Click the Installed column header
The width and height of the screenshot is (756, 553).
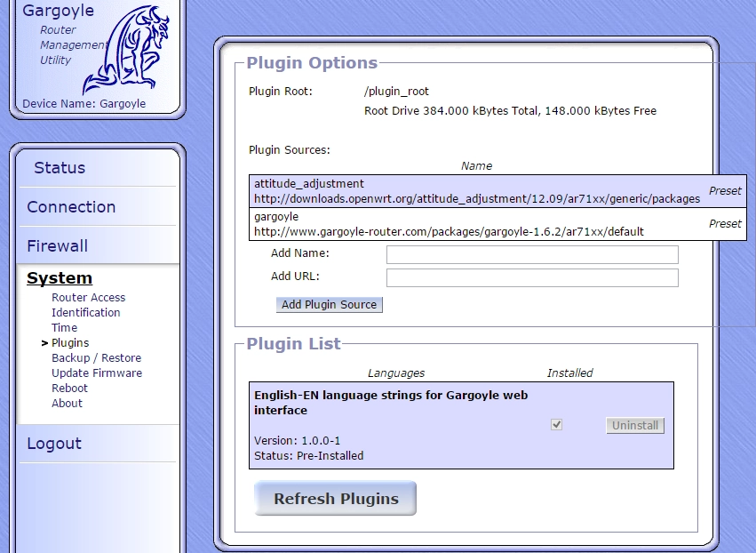569,373
